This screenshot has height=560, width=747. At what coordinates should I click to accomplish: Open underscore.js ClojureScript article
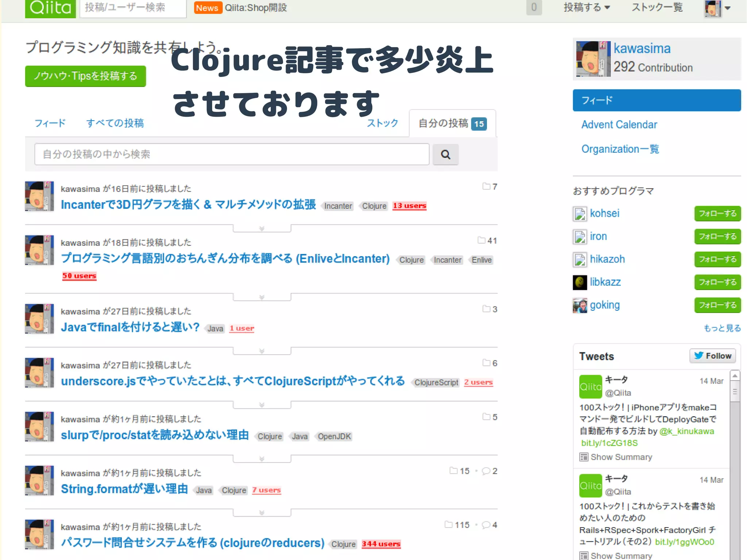233,381
